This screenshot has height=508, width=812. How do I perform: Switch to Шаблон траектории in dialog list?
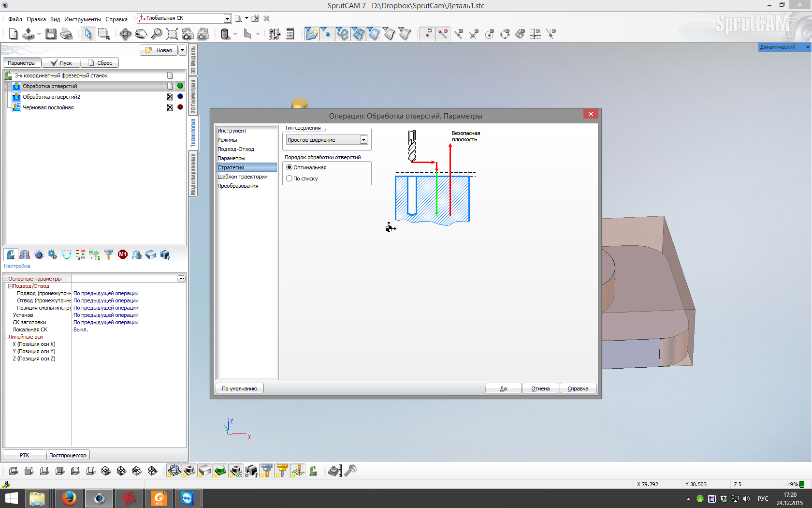pyautogui.click(x=242, y=177)
